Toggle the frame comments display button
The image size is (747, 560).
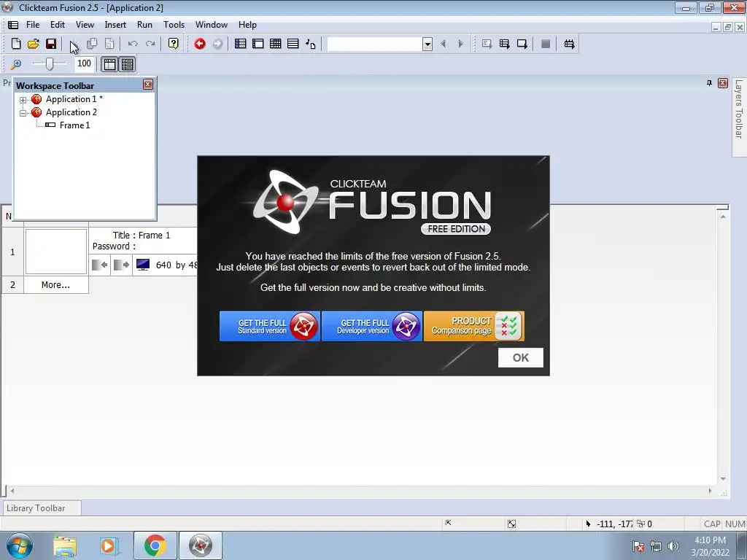pyautogui.click(x=127, y=64)
